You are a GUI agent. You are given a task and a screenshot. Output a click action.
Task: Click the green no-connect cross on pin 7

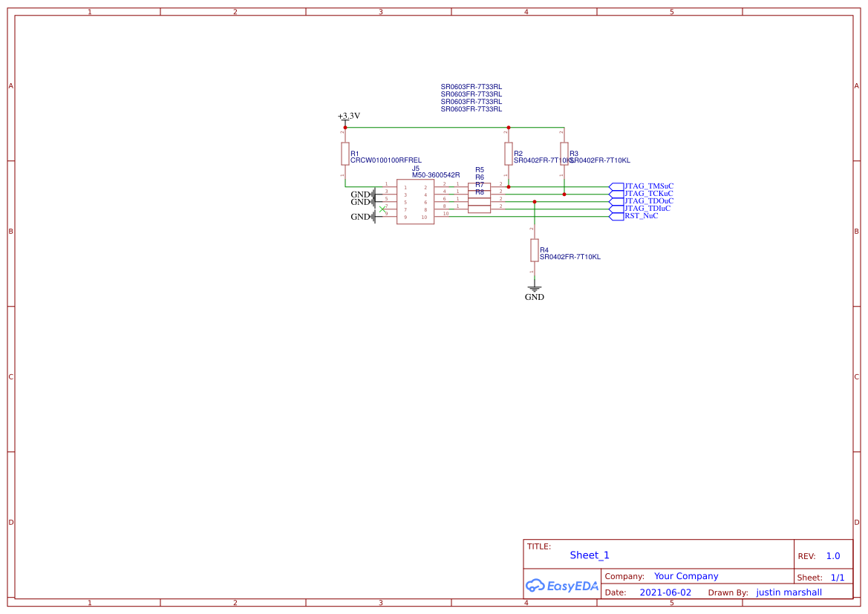(382, 209)
